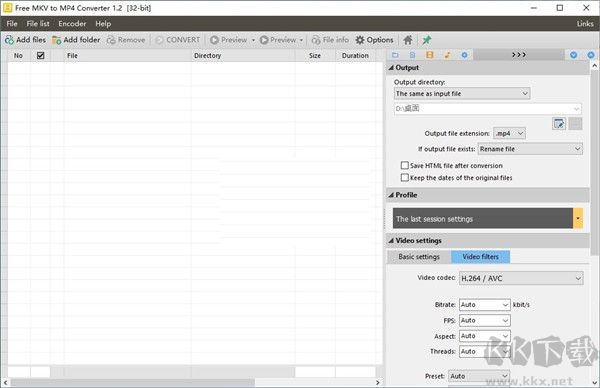Viewport: 600px width, 388px height.
Task: Click the blue down-arrow circle icon
Action: point(573,55)
